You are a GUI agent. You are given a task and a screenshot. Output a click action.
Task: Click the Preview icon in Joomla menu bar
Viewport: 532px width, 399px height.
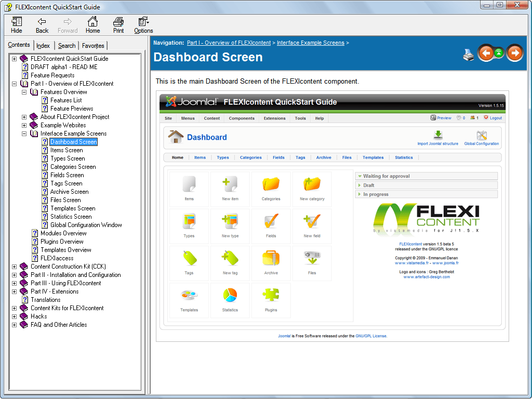tap(433, 118)
